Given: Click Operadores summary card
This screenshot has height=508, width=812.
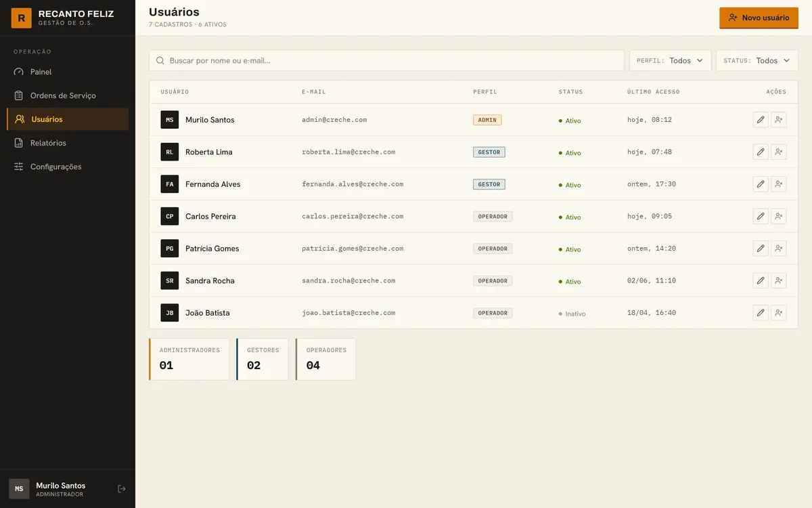Looking at the screenshot, I should (x=325, y=359).
